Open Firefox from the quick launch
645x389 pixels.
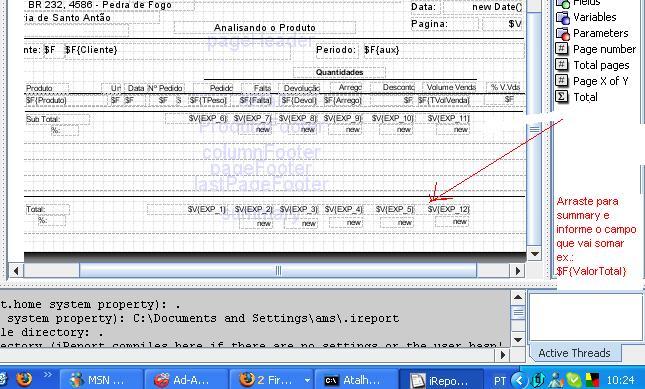[x=24, y=379]
